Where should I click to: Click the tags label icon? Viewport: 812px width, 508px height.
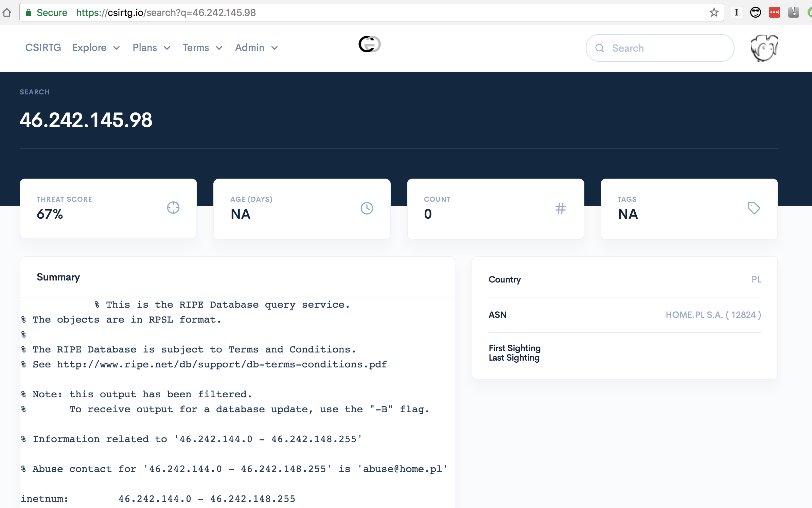pos(754,208)
